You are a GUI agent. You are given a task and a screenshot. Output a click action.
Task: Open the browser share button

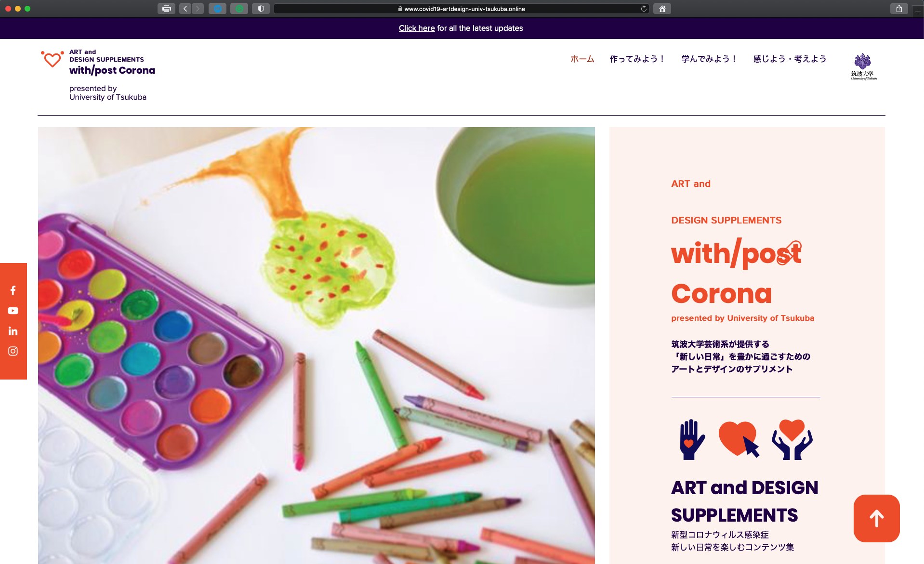(899, 9)
